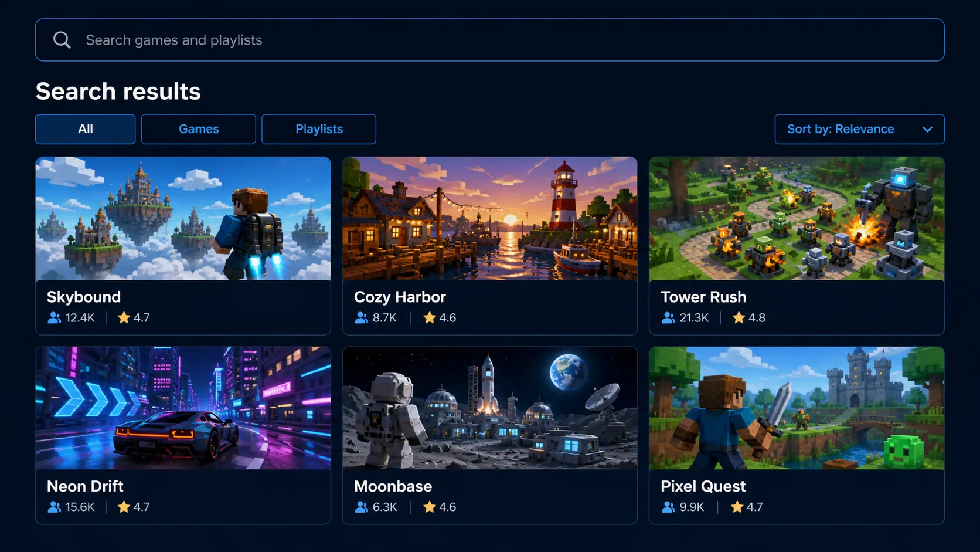Focus the Search games and playlists field

tap(489, 40)
